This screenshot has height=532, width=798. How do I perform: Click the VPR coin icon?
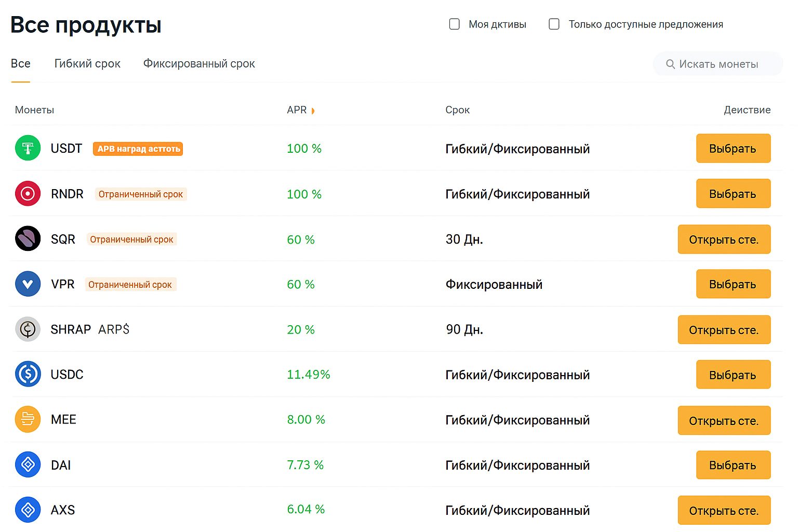(x=28, y=284)
